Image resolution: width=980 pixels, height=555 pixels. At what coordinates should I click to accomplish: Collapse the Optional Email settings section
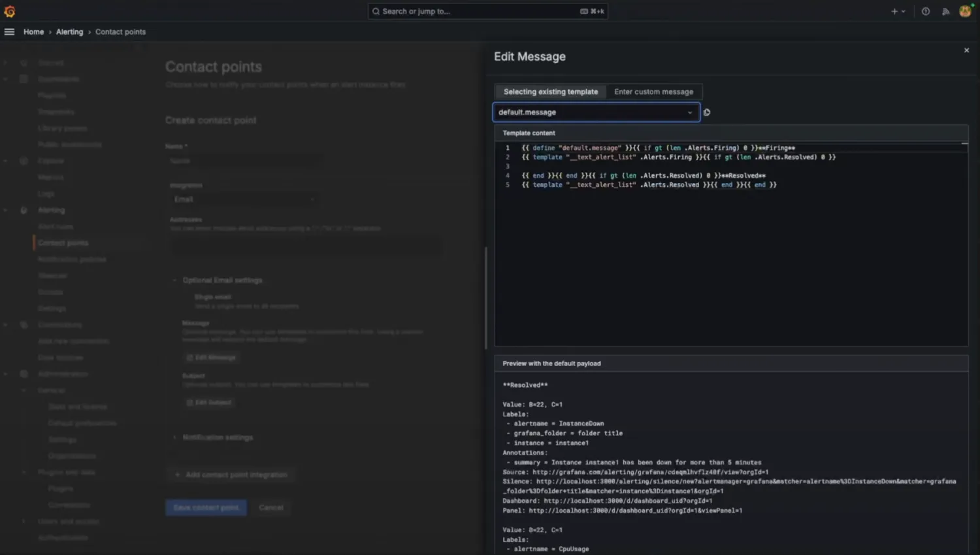221,280
